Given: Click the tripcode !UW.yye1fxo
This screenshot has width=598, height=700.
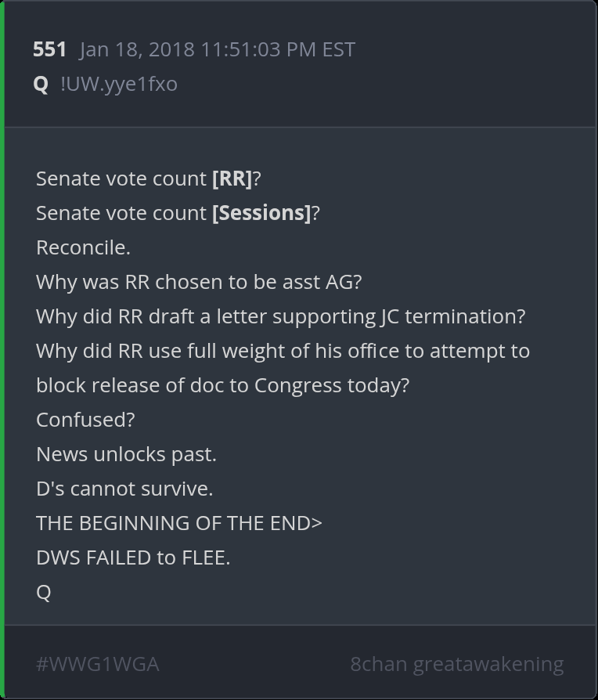Looking at the screenshot, I should click(118, 84).
